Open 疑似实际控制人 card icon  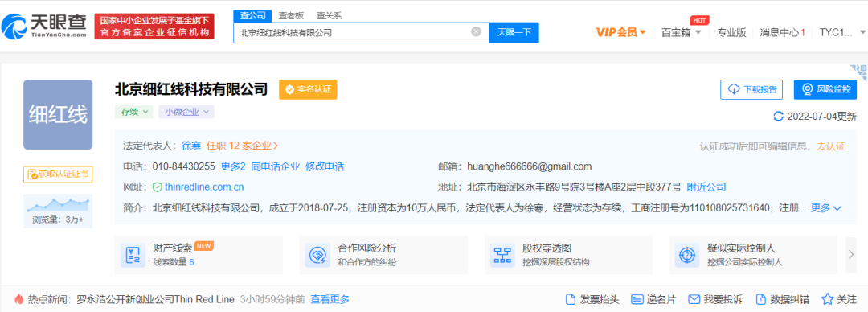(687, 255)
